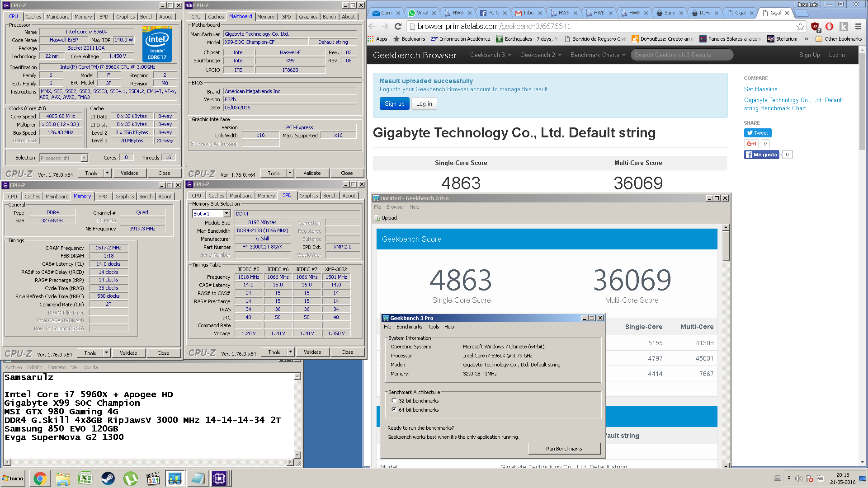Open Processor #1 selection combo box
This screenshot has width=868, height=488.
(64, 158)
